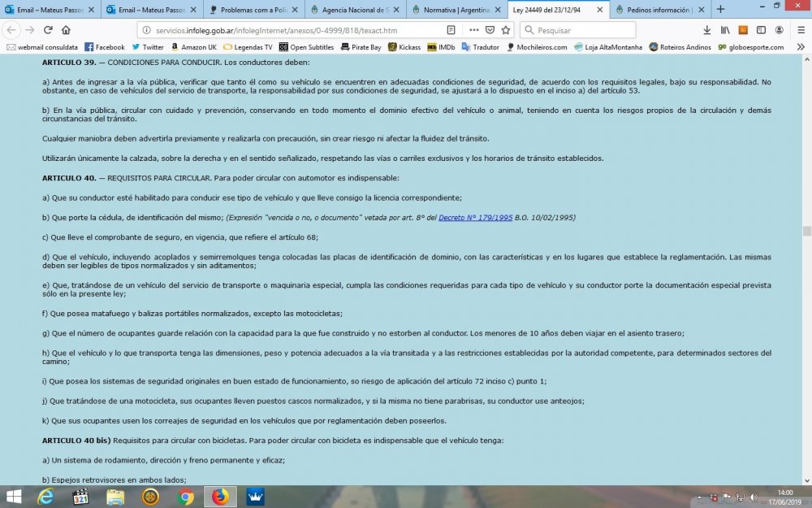Expand the hidden bookmarks overflow chevron
The width and height of the screenshot is (812, 508).
[x=801, y=47]
